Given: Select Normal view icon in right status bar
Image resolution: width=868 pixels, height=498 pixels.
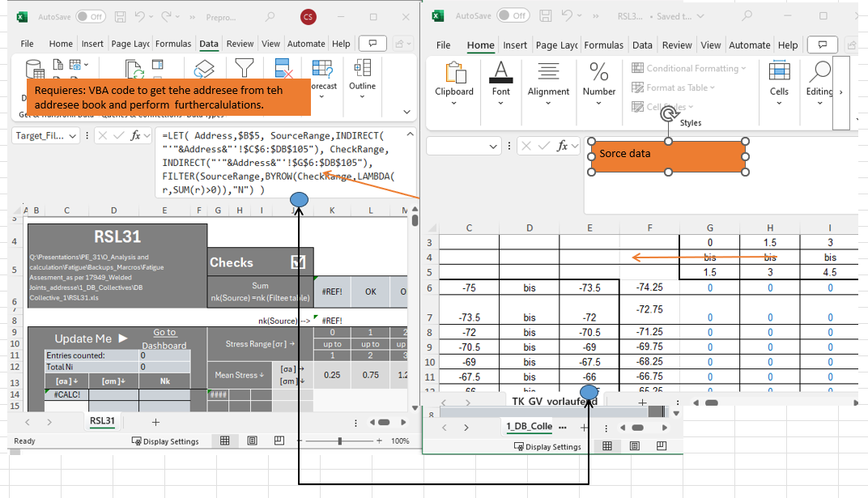Looking at the screenshot, I should pyautogui.click(x=607, y=446).
